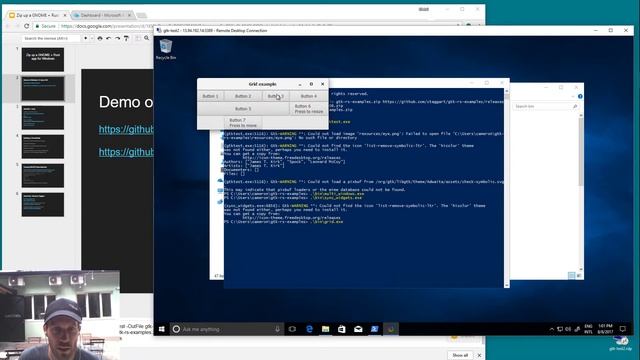Select slide 3 thumbnail in filmstrip
The image size is (640, 360).
(43, 118)
